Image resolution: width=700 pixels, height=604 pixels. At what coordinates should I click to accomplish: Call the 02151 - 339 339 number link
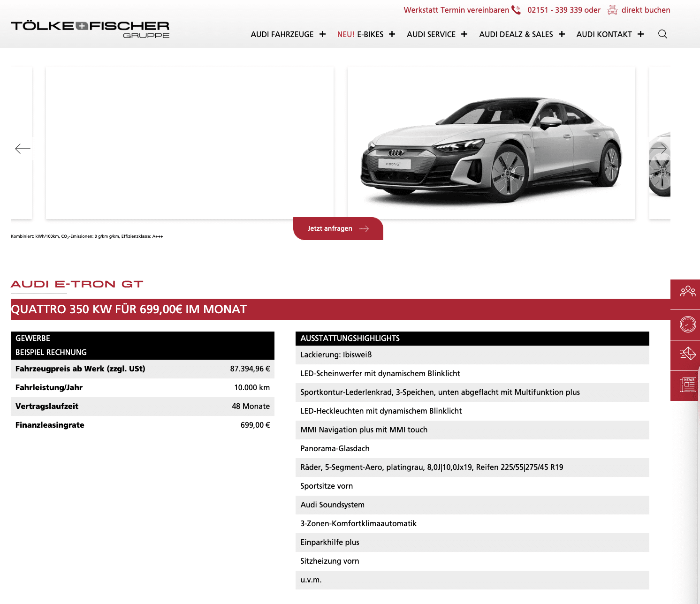(555, 10)
